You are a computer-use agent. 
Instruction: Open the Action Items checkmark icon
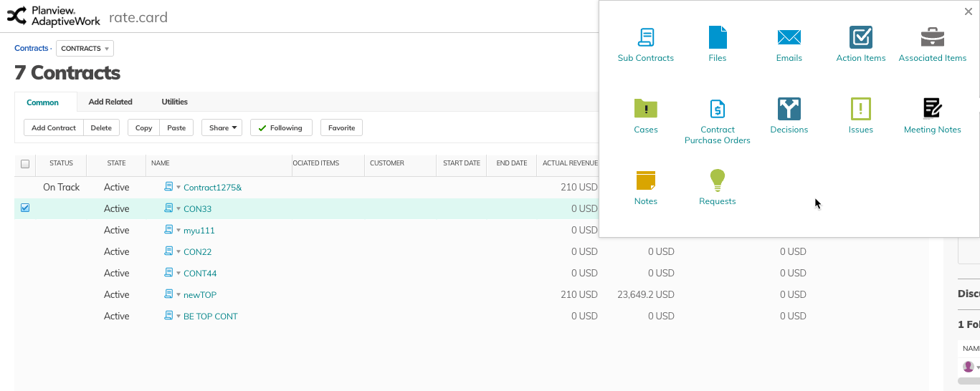[861, 37]
